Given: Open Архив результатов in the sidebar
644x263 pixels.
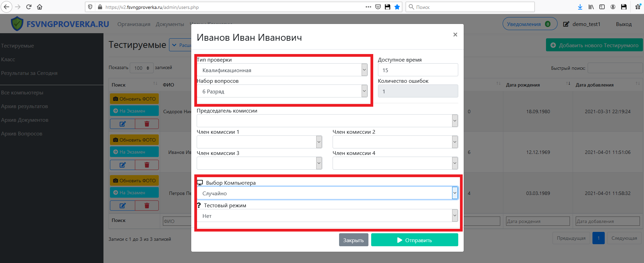Looking at the screenshot, I should (x=25, y=106).
